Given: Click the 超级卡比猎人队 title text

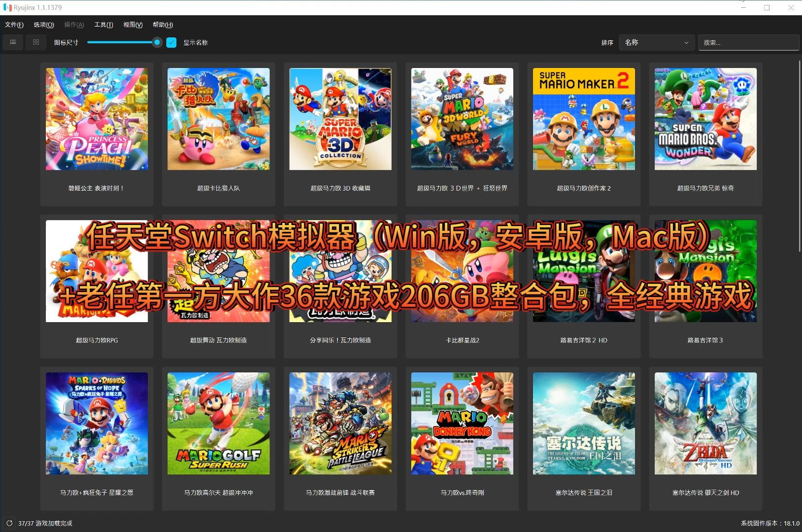Looking at the screenshot, I should click(218, 188).
